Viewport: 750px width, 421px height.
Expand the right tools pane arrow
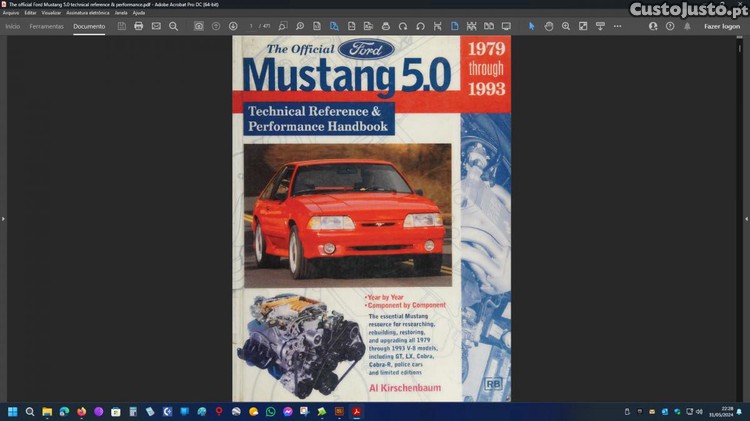pos(746,218)
